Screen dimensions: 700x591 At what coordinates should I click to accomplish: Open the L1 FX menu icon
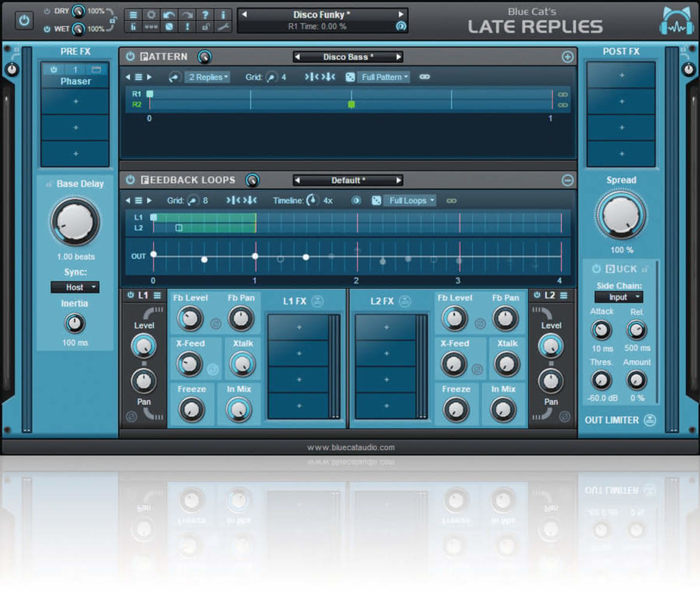[x=318, y=301]
